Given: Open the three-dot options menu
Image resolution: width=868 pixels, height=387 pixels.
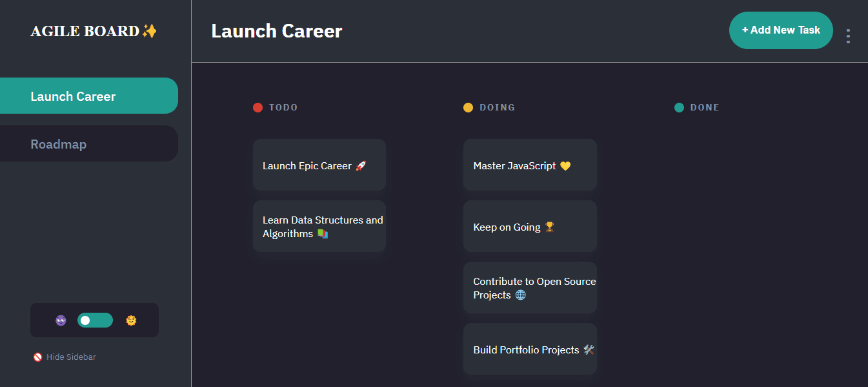Looking at the screenshot, I should [848, 36].
